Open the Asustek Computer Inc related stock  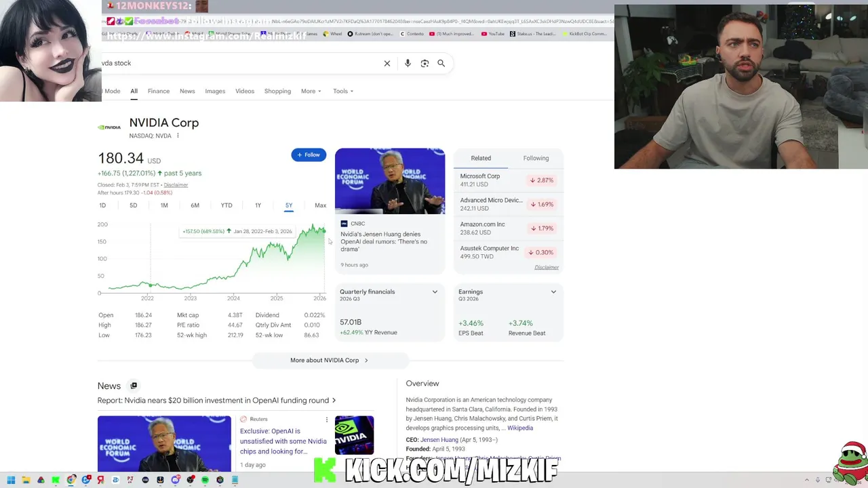[508, 252]
